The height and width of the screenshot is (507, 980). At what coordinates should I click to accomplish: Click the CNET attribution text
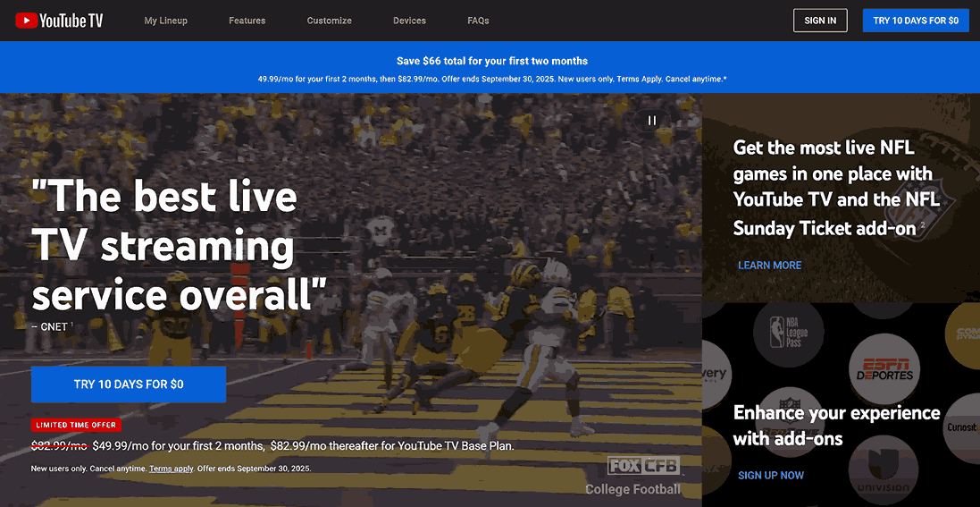(52, 326)
